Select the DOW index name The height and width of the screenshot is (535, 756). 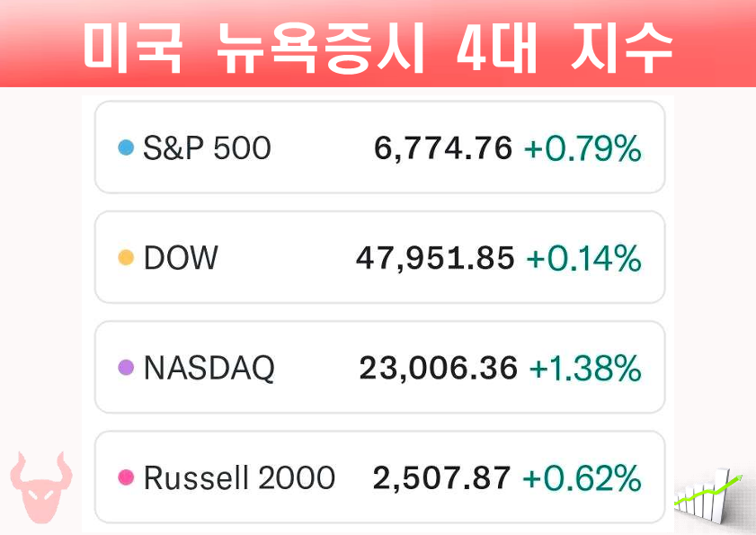click(181, 258)
